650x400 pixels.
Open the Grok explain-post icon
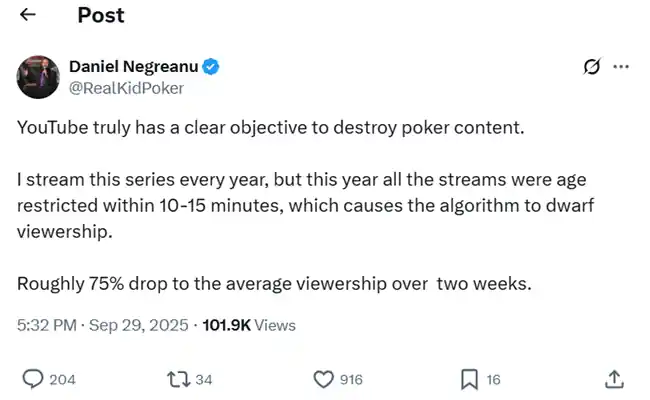[x=591, y=67]
